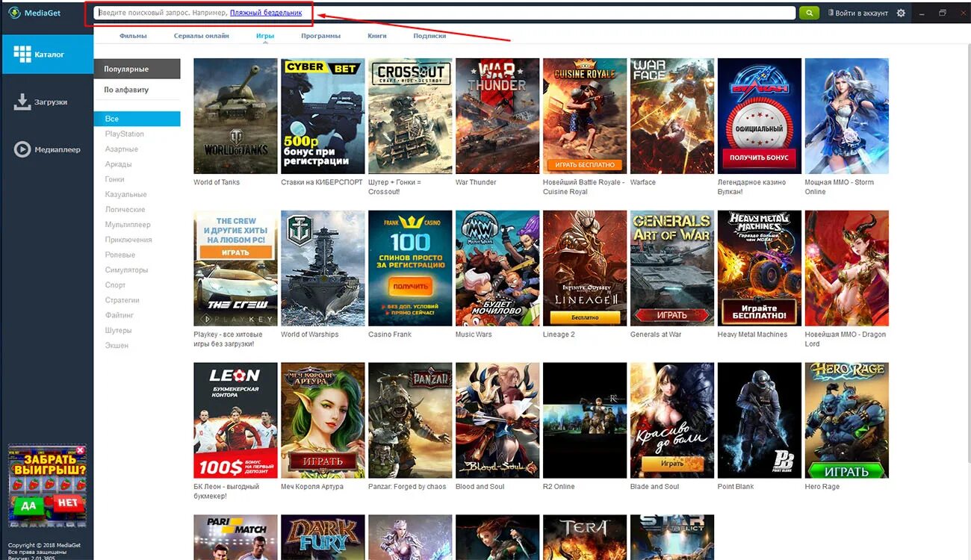Click the R2 Online title text
Viewport: 971px width, 560px height.
tap(559, 487)
